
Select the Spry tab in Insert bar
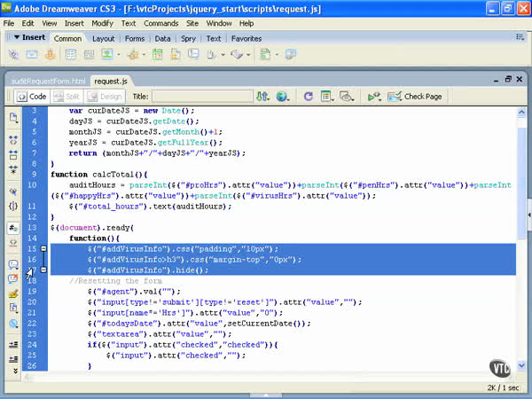188,39
